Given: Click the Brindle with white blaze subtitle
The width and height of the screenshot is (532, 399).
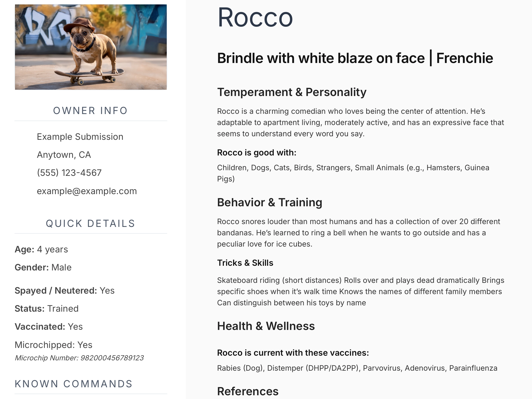Looking at the screenshot, I should tap(355, 58).
